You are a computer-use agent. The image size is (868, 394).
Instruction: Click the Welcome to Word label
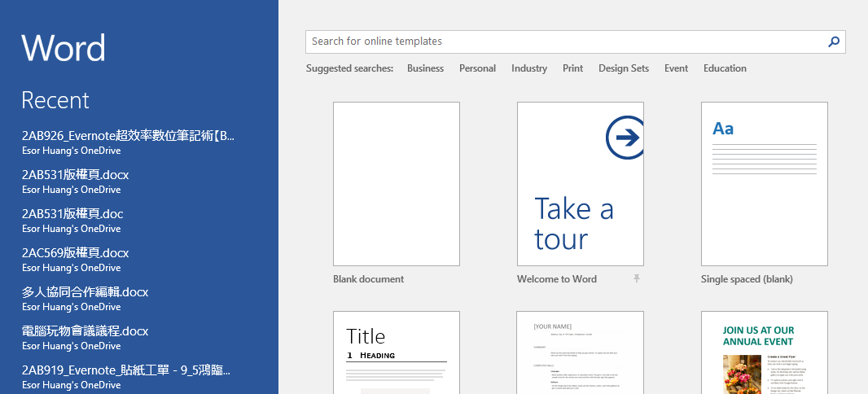557,279
